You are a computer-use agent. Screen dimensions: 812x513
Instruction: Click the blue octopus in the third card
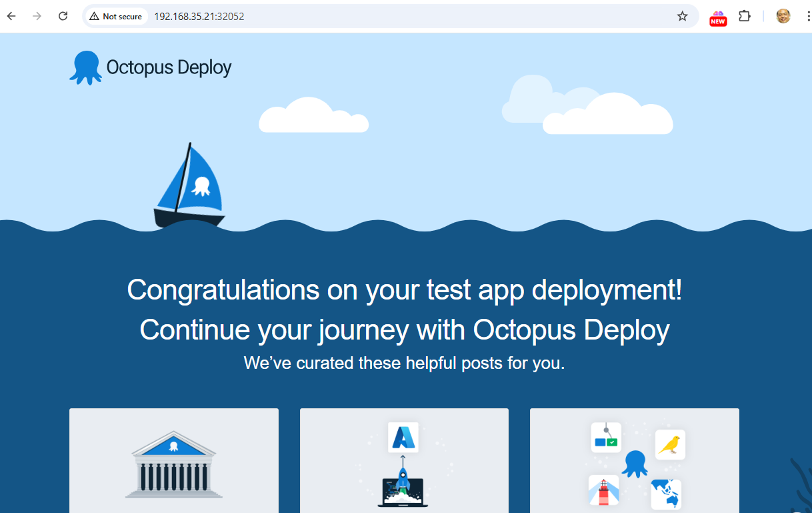pos(635,464)
